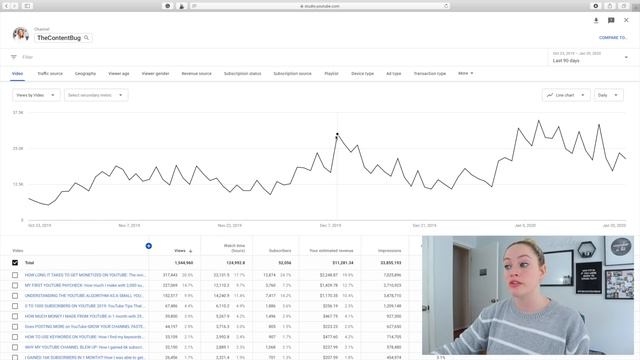The image size is (640, 360).
Task: Select the Video tab
Action: (18, 73)
